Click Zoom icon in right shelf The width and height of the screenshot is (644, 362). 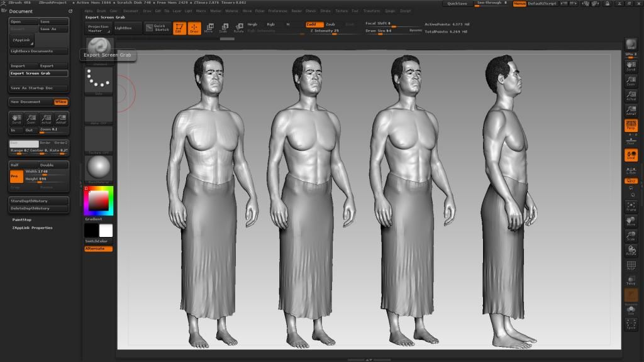[x=631, y=81]
